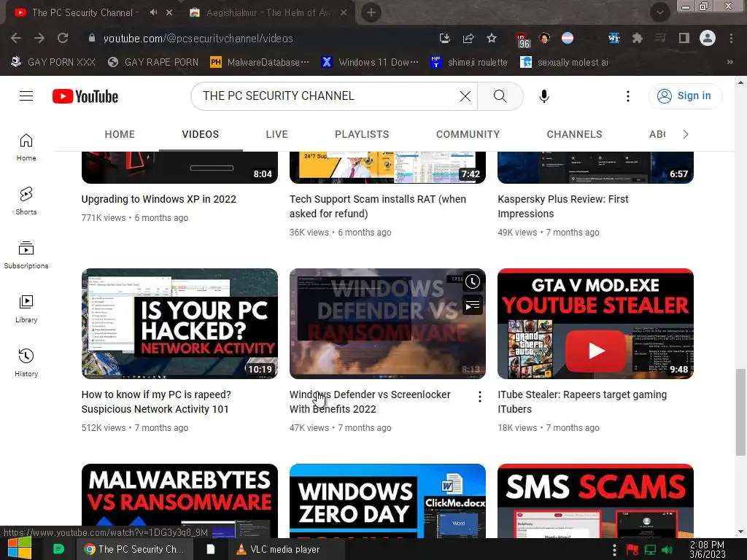Show hidden tray icons on the taskbar
Image resolution: width=747 pixels, height=560 pixels.
pyautogui.click(x=614, y=550)
